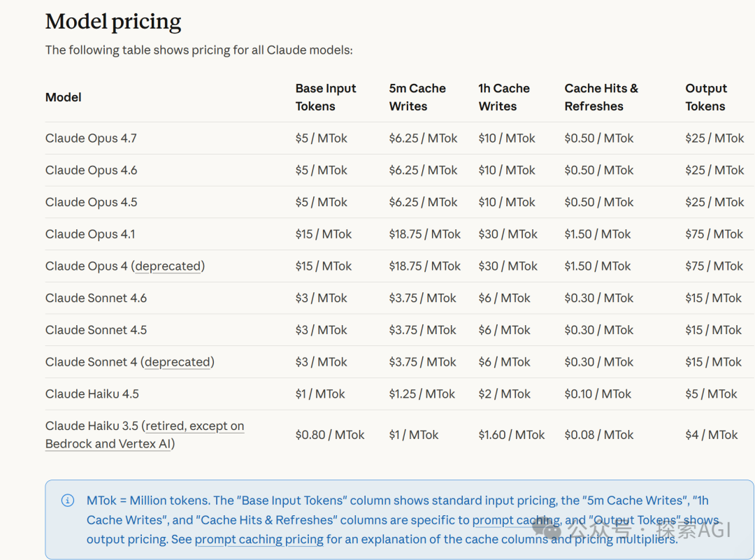
Task: Select the 'Claude Opus 4.5' row name
Action: pos(91,202)
